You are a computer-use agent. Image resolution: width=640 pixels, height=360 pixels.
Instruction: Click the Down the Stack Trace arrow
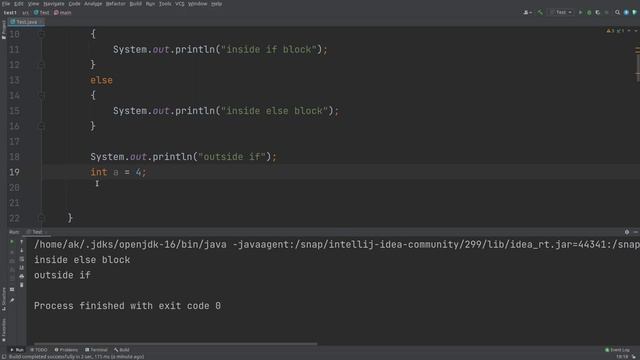[22, 251]
